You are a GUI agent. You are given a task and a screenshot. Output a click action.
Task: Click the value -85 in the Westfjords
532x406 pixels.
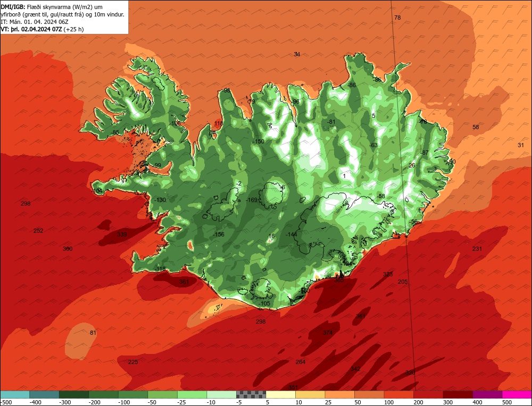point(115,132)
